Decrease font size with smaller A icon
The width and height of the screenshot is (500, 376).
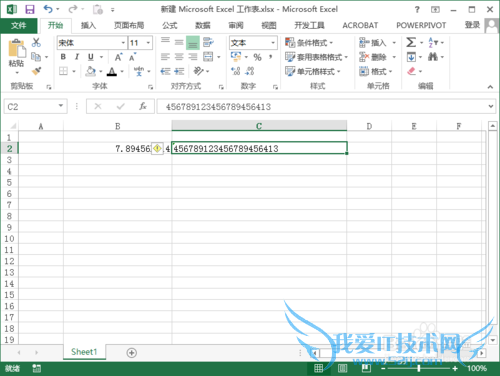pos(133,57)
